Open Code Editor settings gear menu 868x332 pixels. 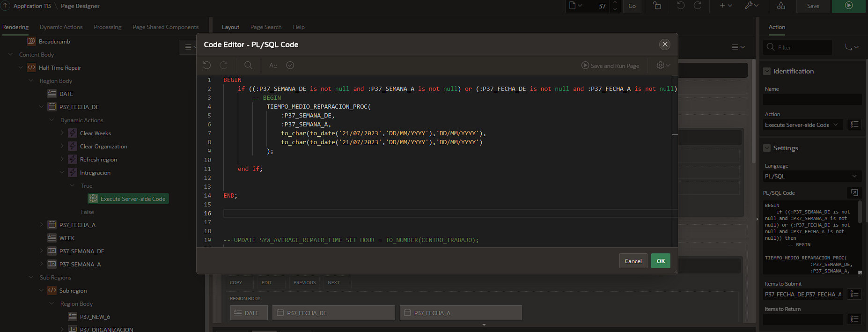click(x=663, y=66)
